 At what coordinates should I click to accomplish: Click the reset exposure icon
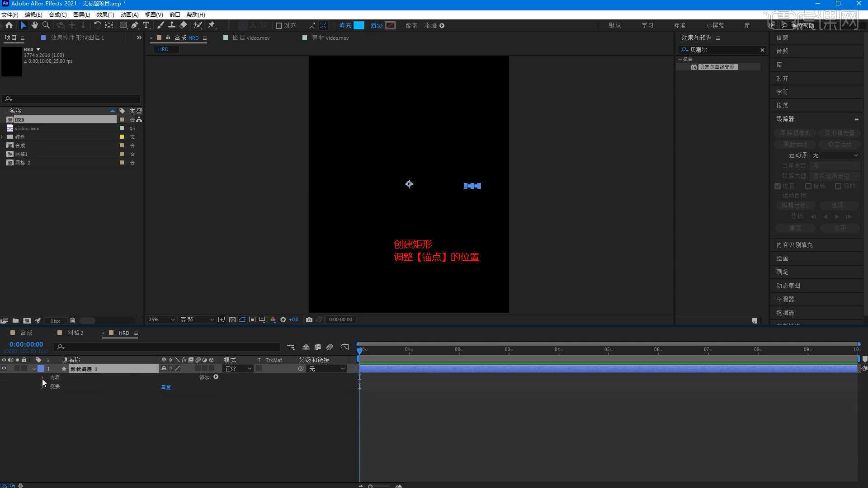click(283, 319)
